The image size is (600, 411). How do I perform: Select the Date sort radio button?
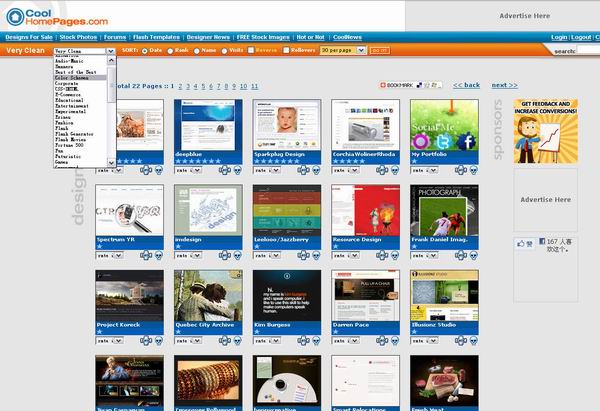coord(145,51)
